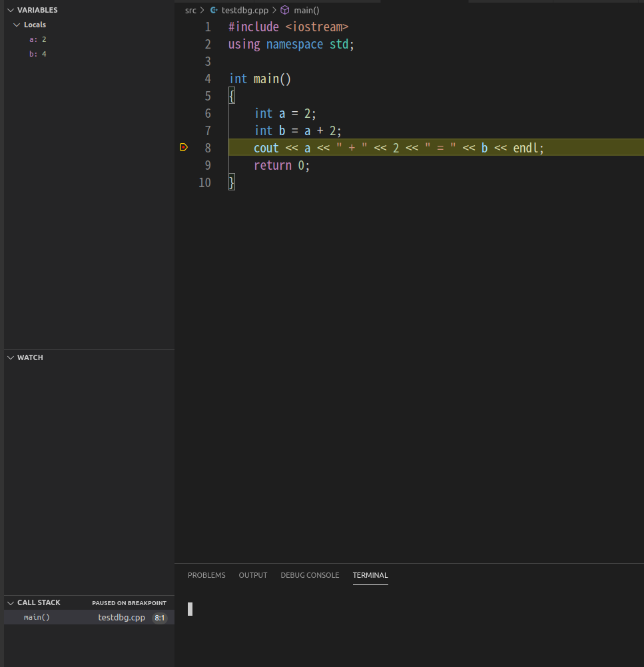
Task: Collapse the WATCH section chevron
Action: coord(11,357)
